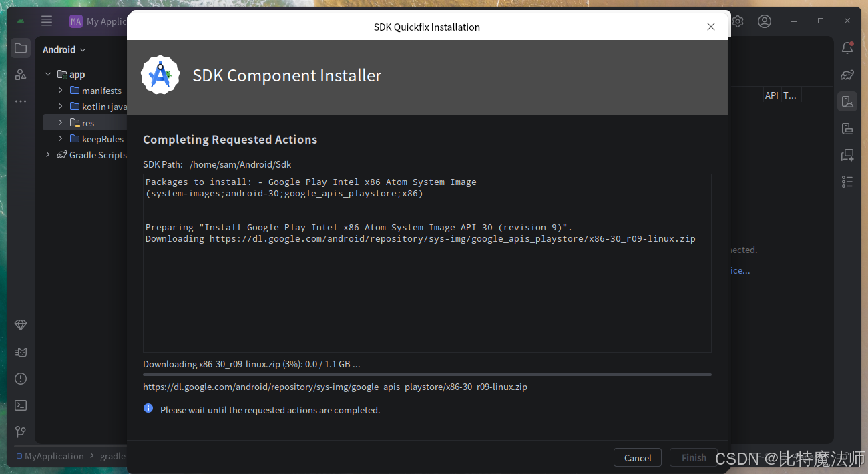Open the Project tool window folder icon

(21, 48)
